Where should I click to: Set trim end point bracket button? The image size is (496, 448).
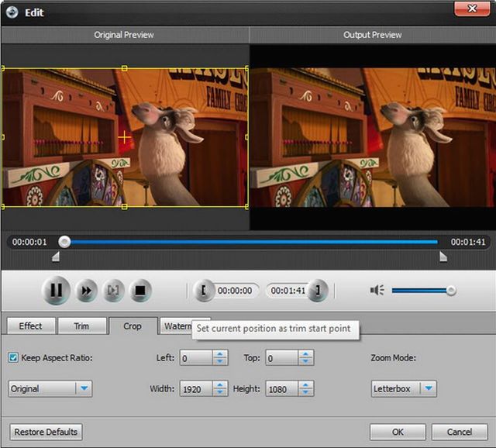[x=318, y=291]
